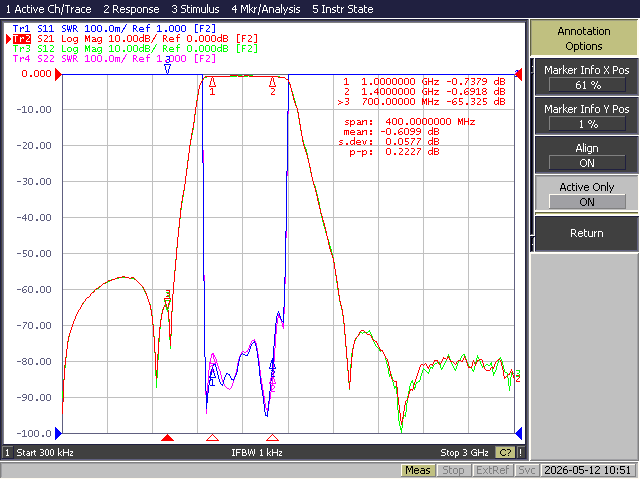Image resolution: width=640 pixels, height=480 pixels.
Task: Click the blue triangle at bottom-left graph corner
Action: point(58,433)
